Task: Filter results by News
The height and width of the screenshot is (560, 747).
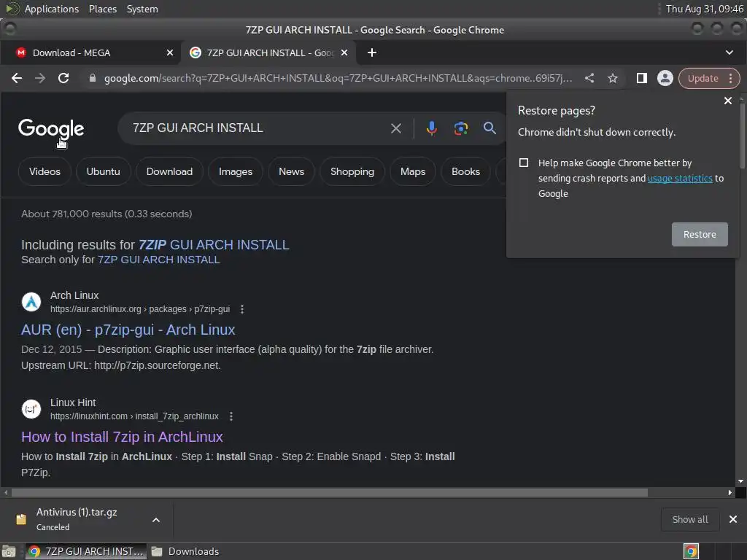Action: (x=291, y=171)
